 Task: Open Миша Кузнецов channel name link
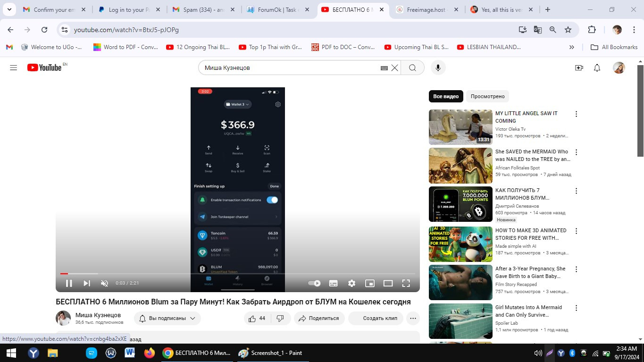[98, 315]
